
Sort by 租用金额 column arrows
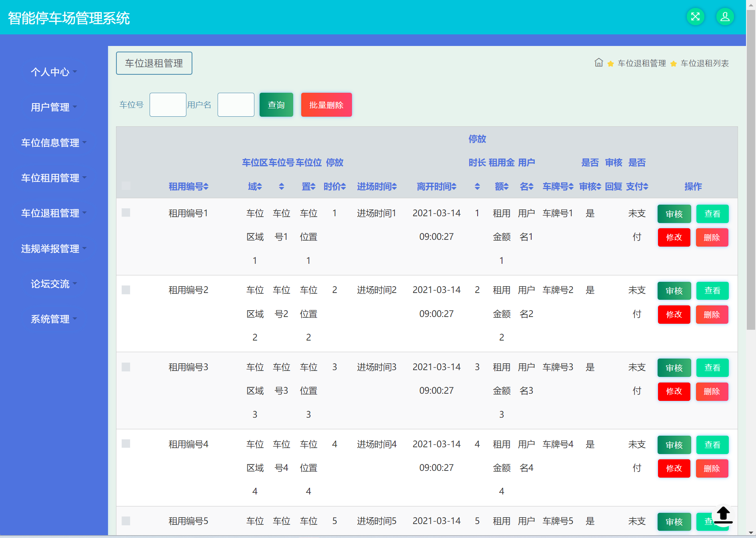pos(506,186)
